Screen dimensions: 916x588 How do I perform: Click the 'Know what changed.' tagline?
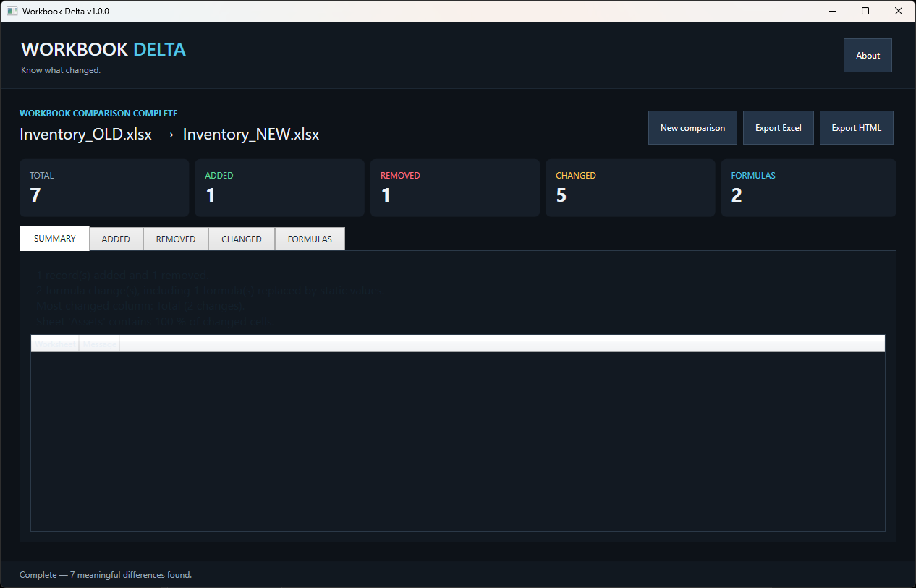[61, 70]
